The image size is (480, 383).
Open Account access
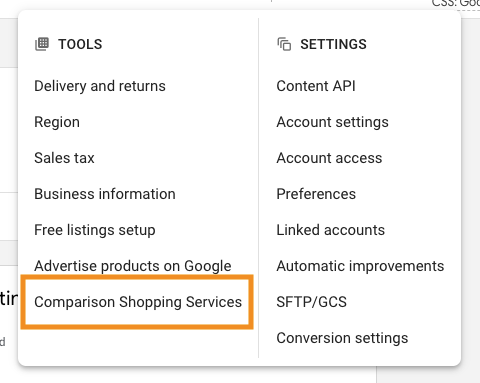coord(329,158)
